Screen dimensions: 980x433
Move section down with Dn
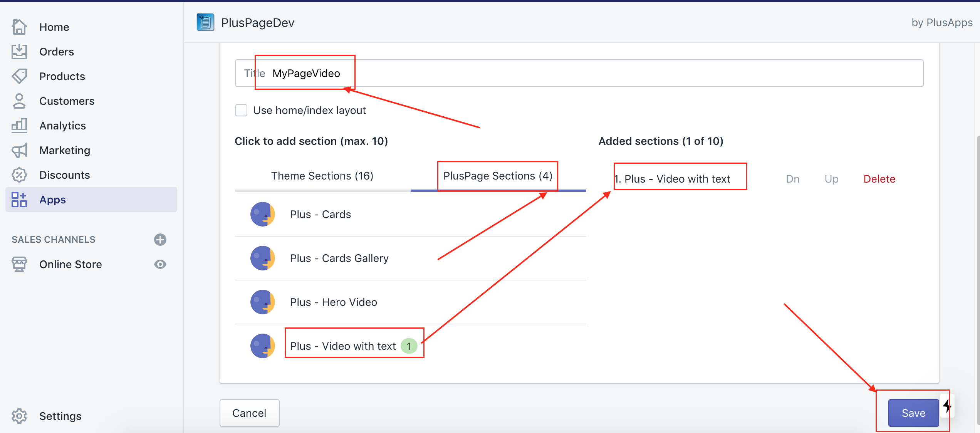[792, 179]
